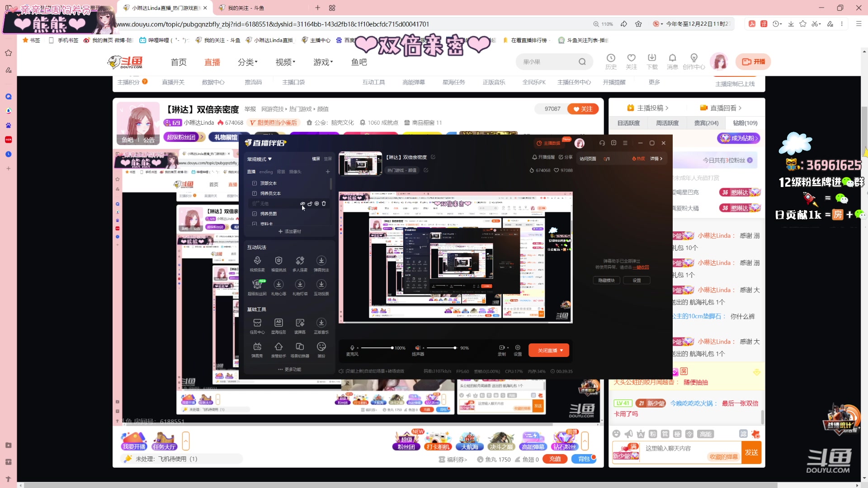Open 场景切换器 tool
This screenshot has width=868, height=488.
300,350
